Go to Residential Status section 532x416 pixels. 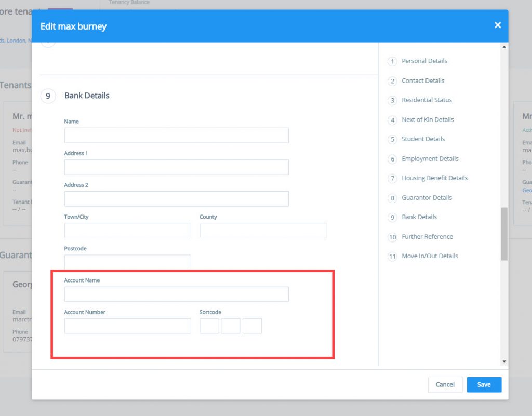[427, 100]
